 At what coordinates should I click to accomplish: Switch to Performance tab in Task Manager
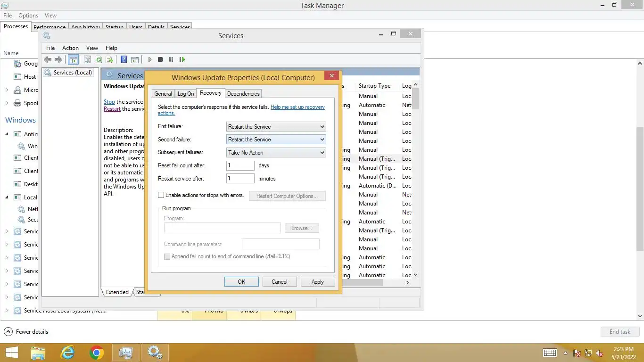(x=50, y=27)
